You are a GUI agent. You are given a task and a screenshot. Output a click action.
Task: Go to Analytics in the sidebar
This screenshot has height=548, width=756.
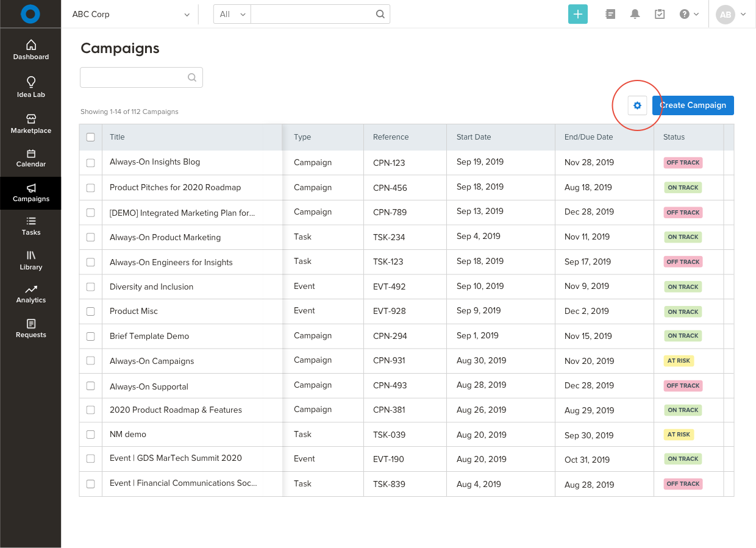pos(31,294)
